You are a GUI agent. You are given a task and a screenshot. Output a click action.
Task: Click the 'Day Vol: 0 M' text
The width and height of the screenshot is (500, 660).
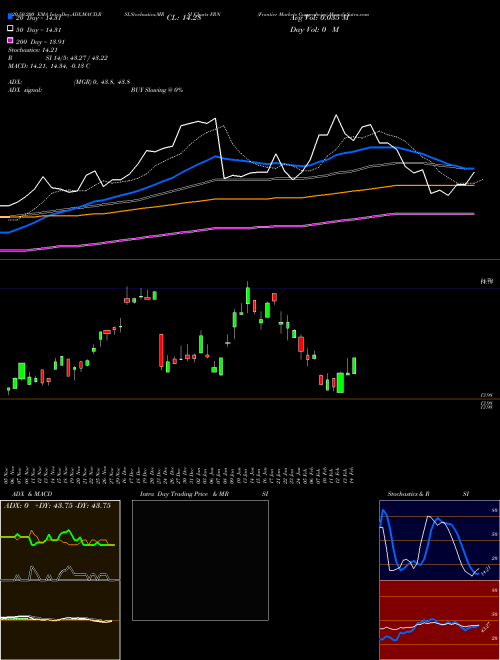point(314,29)
